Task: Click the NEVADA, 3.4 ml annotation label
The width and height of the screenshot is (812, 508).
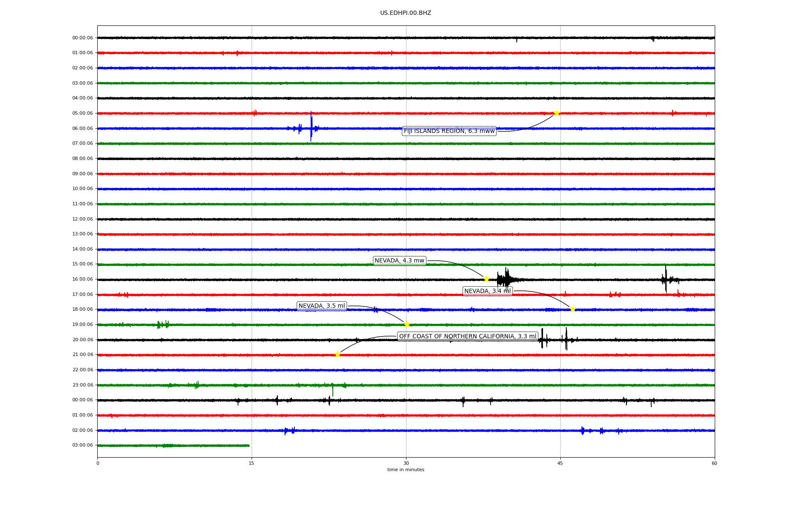Action: (487, 291)
